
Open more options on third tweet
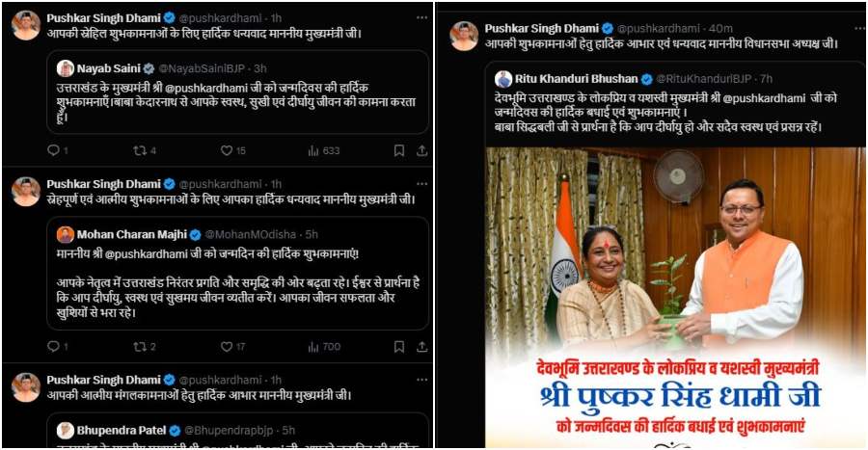click(x=421, y=380)
